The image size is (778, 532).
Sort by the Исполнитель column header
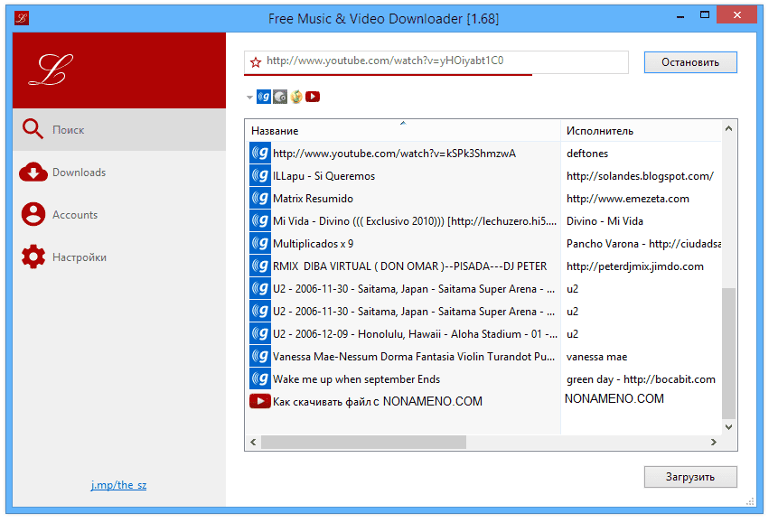pyautogui.click(x=640, y=131)
